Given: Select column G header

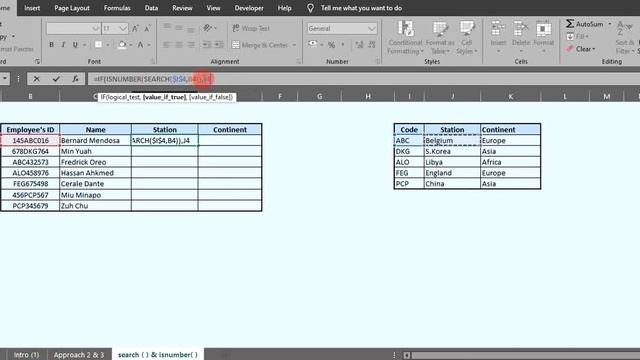Looking at the screenshot, I should click(320, 96).
